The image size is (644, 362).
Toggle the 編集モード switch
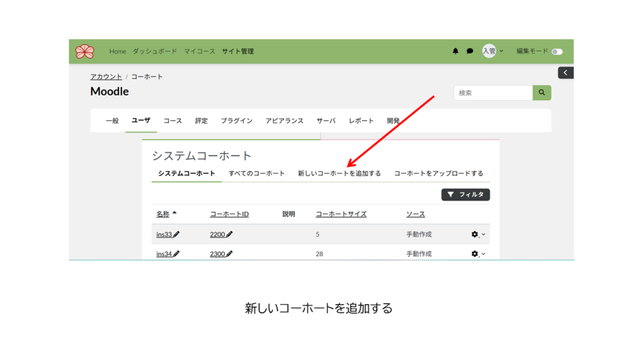(x=557, y=52)
